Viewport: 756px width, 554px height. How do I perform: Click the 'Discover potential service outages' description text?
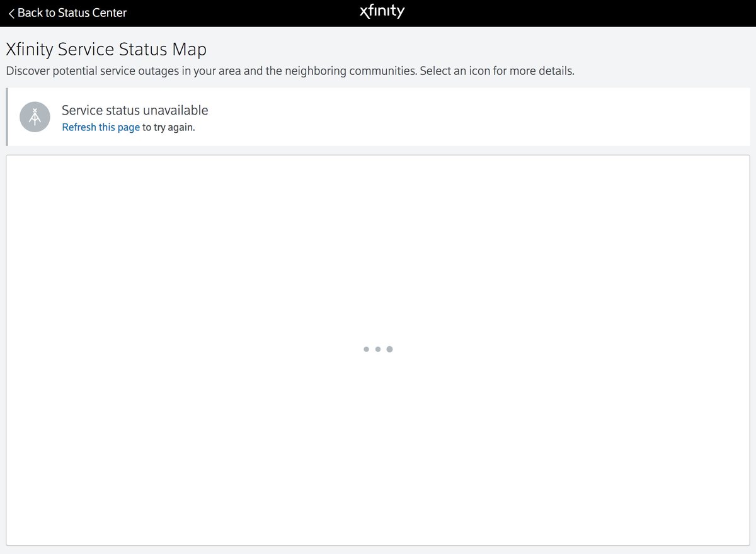(290, 71)
